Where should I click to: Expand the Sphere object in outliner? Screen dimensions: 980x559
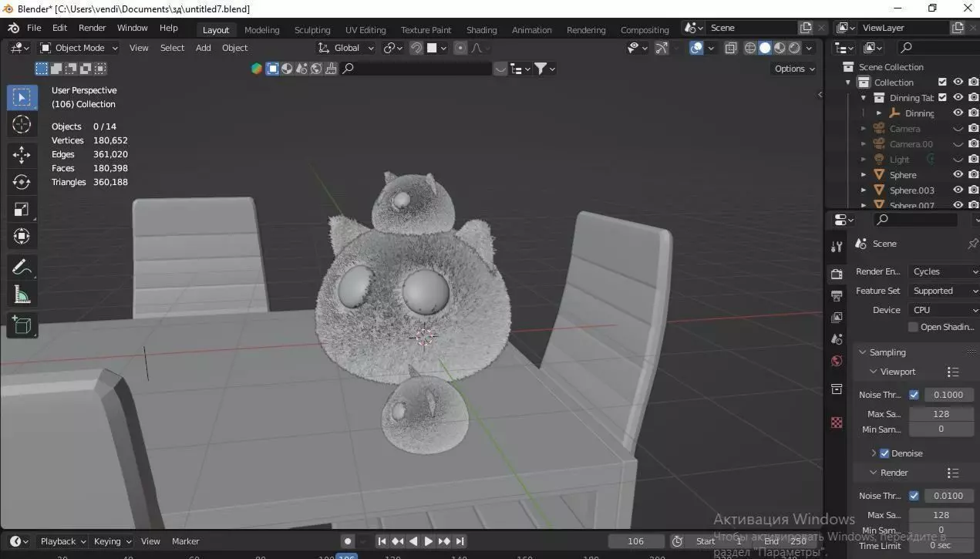tap(864, 175)
